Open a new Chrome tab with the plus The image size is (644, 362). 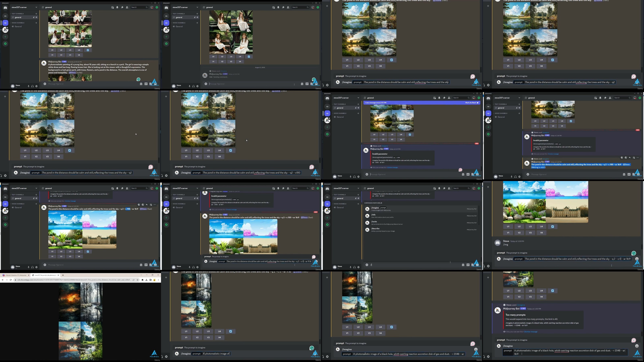(x=63, y=275)
